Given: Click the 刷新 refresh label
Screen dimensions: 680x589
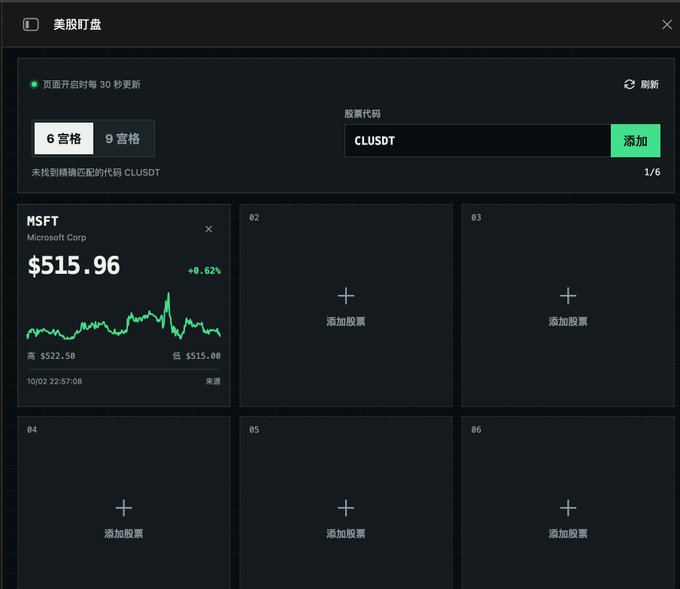Looking at the screenshot, I should pos(650,84).
